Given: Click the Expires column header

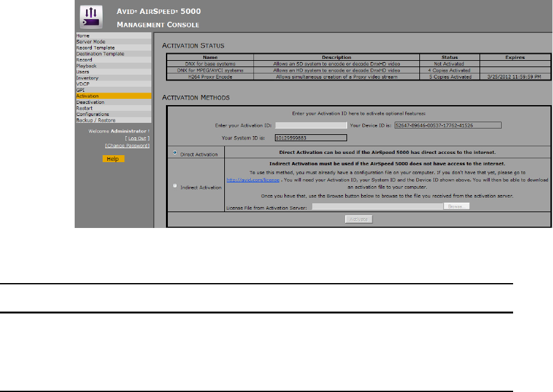Looking at the screenshot, I should (x=515, y=57).
